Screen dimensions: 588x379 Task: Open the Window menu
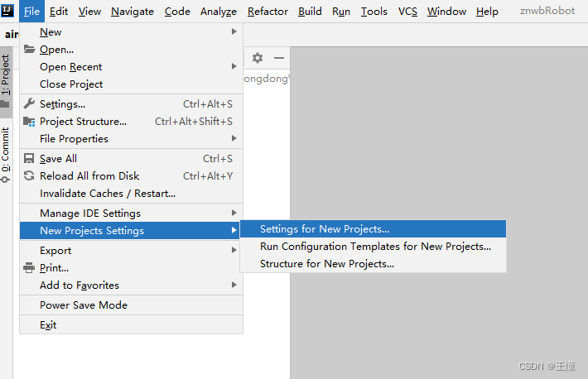coord(446,12)
